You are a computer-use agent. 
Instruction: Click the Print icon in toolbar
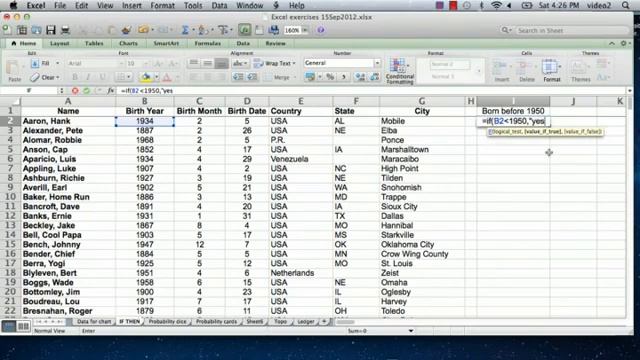click(x=65, y=30)
